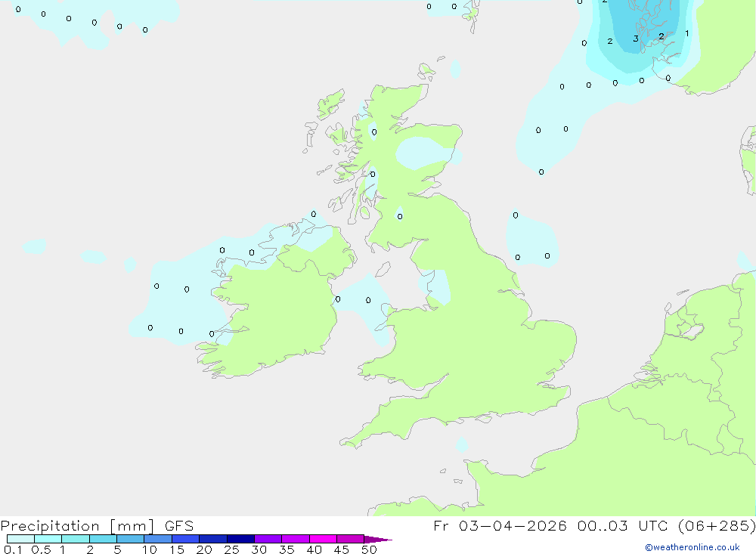The image size is (756, 554).
Task: Click the 'Precipitation [mm]' title text
Action: 77,526
